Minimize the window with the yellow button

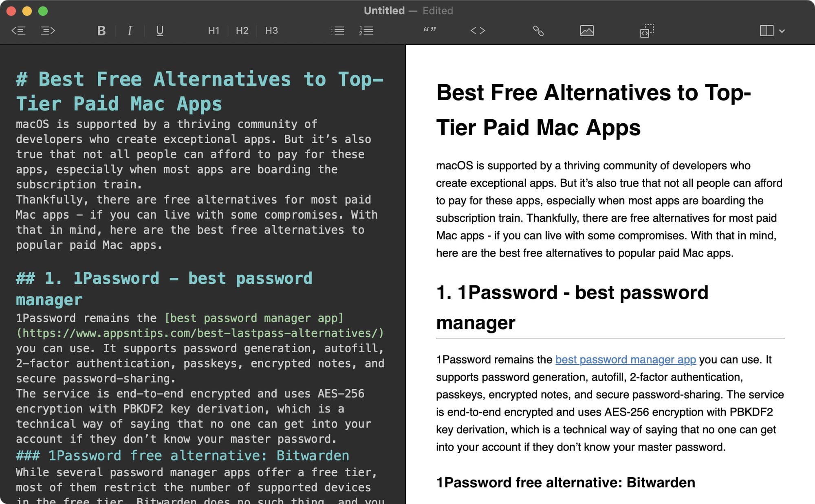tap(27, 11)
